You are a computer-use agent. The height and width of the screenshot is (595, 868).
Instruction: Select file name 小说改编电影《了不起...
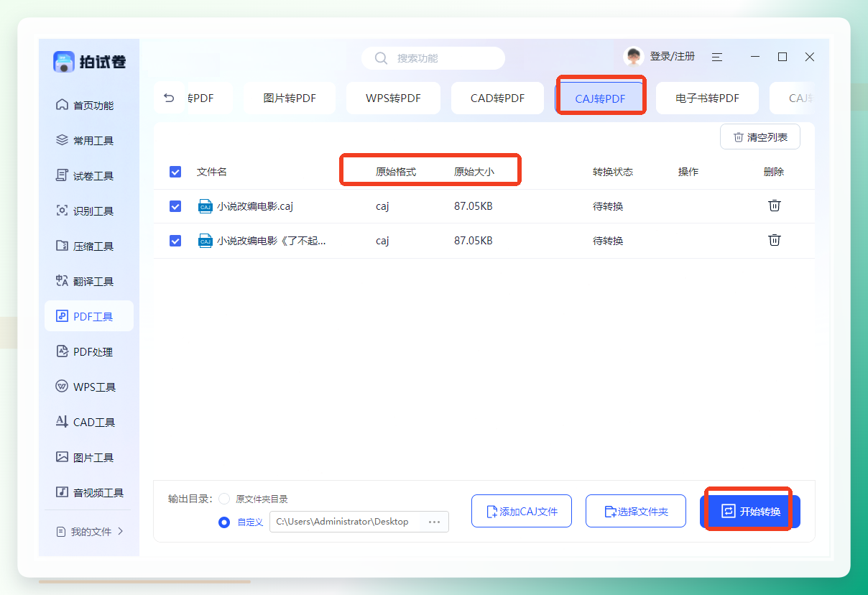click(x=272, y=241)
